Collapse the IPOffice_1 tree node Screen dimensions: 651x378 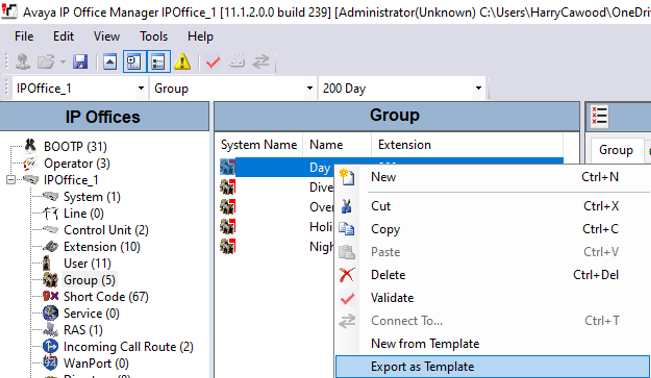(x=11, y=180)
